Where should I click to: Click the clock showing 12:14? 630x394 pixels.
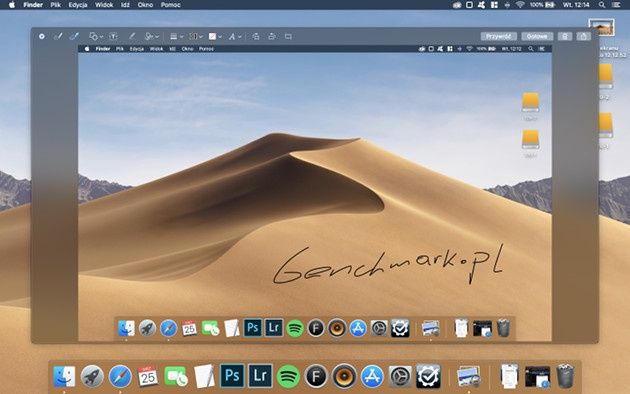click(x=576, y=5)
